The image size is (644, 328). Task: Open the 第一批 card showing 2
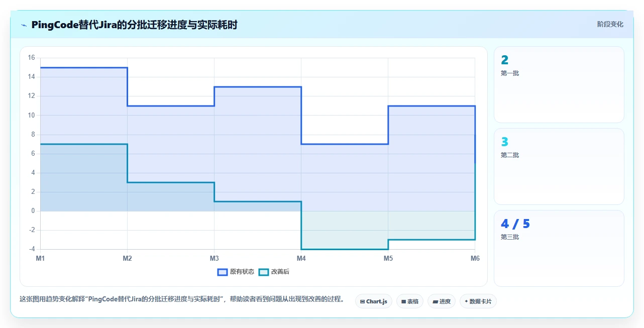(x=559, y=84)
